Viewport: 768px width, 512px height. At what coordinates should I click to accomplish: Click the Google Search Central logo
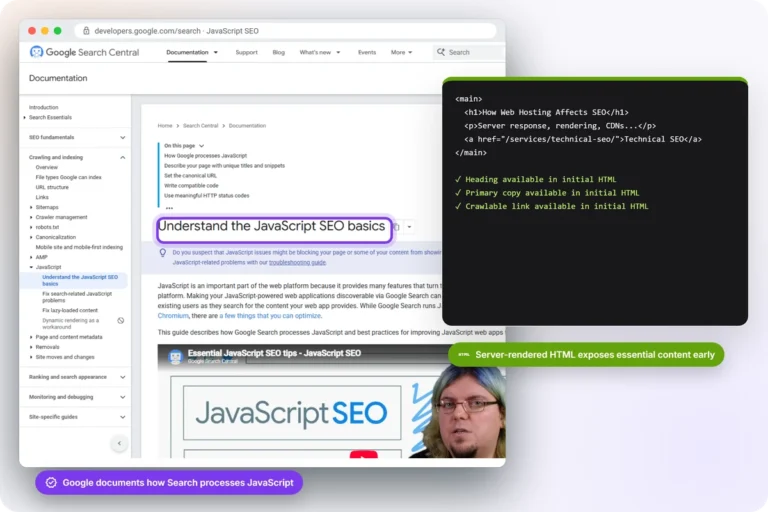[x=84, y=52]
